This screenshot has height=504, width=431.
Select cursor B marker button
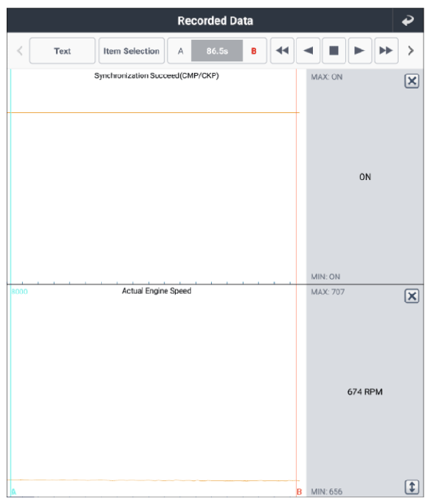click(254, 51)
